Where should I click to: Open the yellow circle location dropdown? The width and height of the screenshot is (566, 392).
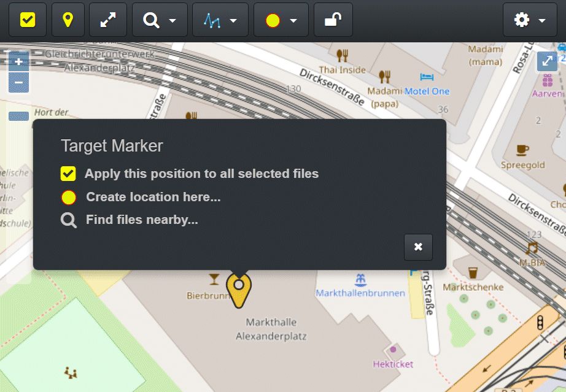281,20
